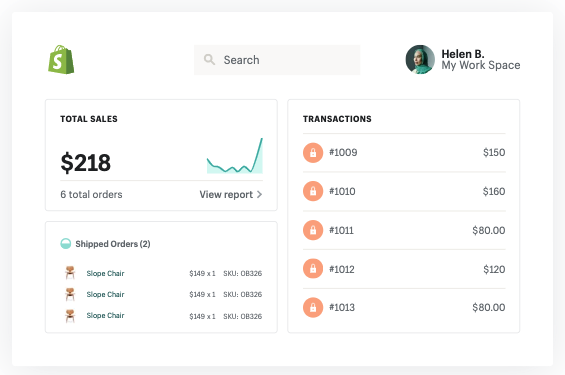Click lock icon for transaction #1009
The height and width of the screenshot is (375, 565).
pyautogui.click(x=313, y=152)
